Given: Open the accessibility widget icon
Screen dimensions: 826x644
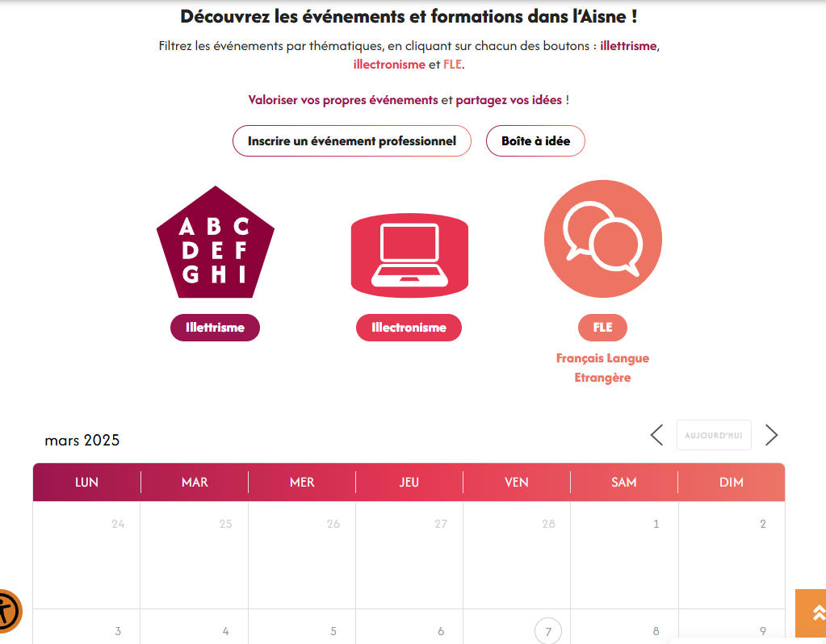Looking at the screenshot, I should point(8,611).
